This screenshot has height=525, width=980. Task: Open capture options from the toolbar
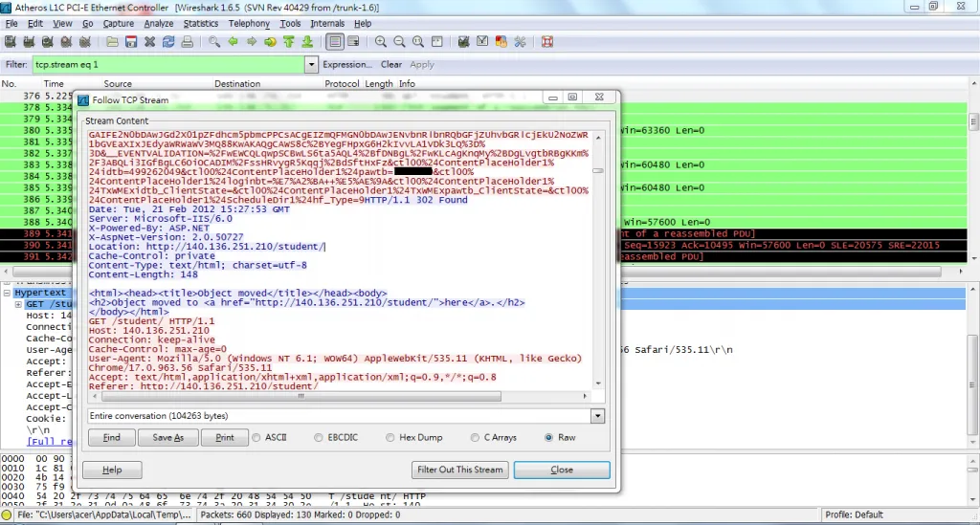(x=29, y=42)
